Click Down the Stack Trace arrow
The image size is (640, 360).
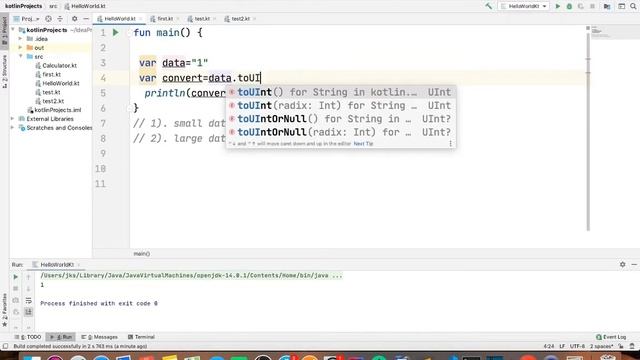[28, 289]
